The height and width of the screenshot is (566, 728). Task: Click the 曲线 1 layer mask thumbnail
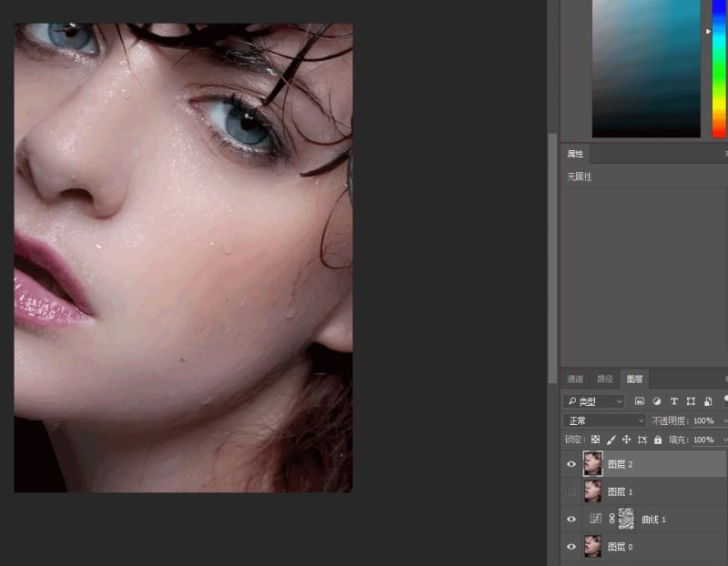[x=627, y=519]
